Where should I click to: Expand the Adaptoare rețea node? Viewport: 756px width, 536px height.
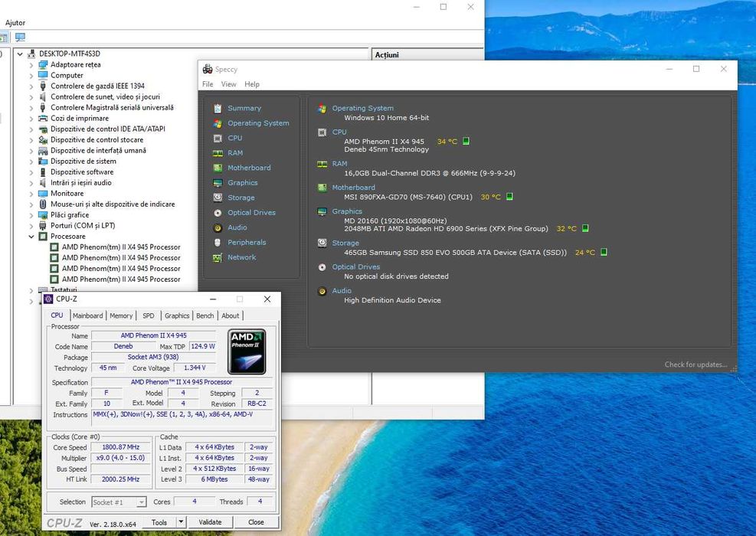[x=31, y=64]
